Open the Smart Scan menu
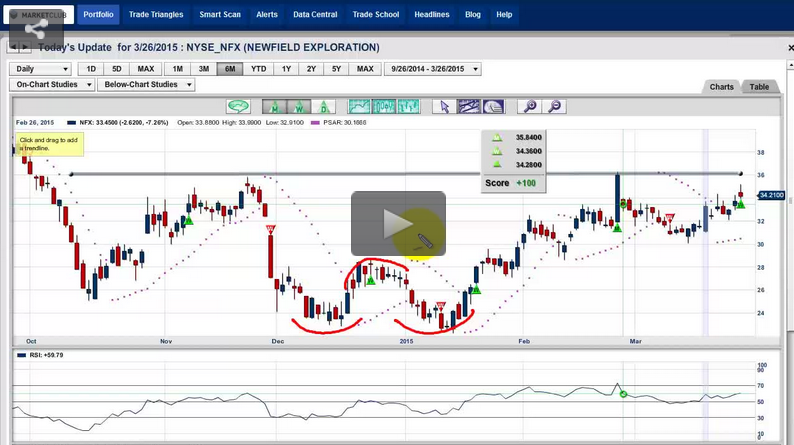The width and height of the screenshot is (794, 445). pyautogui.click(x=219, y=15)
